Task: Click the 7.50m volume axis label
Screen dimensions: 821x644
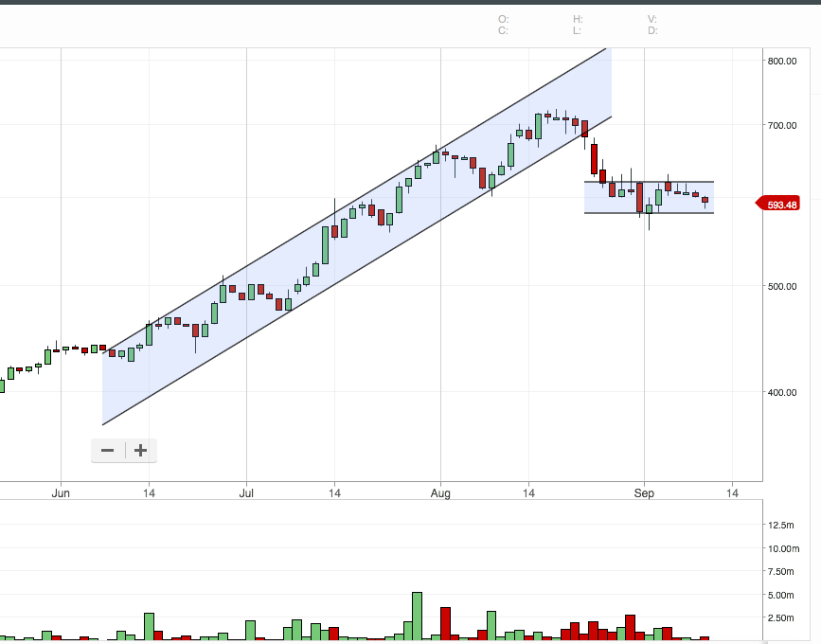Action: 780,572
